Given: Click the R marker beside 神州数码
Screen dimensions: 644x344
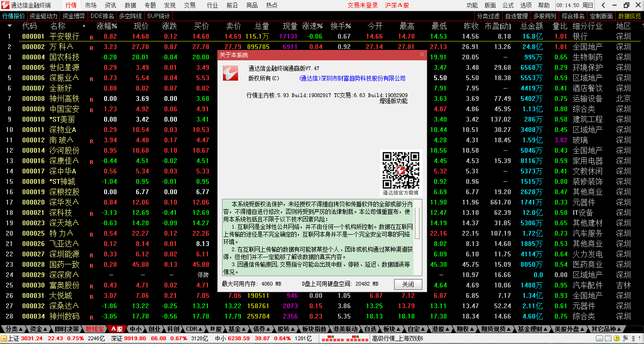Looking at the screenshot, I should [x=91, y=317].
